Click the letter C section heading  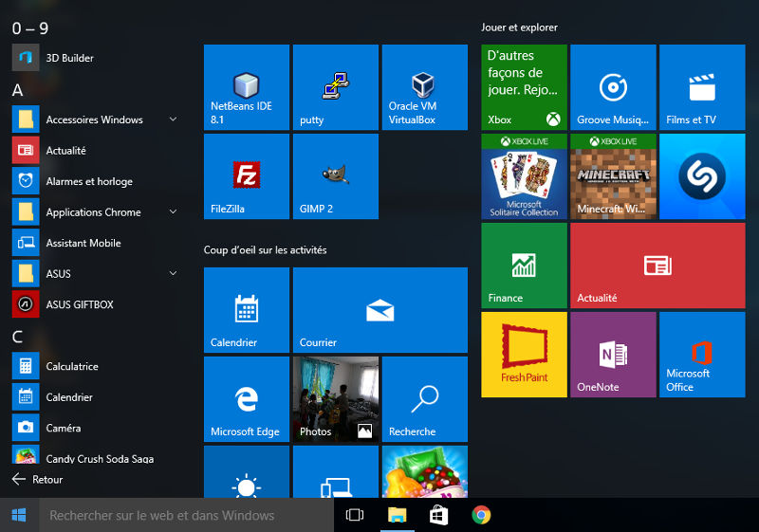point(17,337)
